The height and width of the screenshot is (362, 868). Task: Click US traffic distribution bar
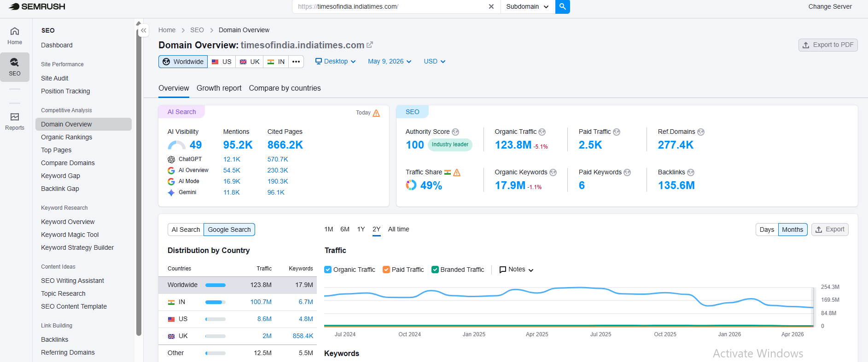pos(216,319)
